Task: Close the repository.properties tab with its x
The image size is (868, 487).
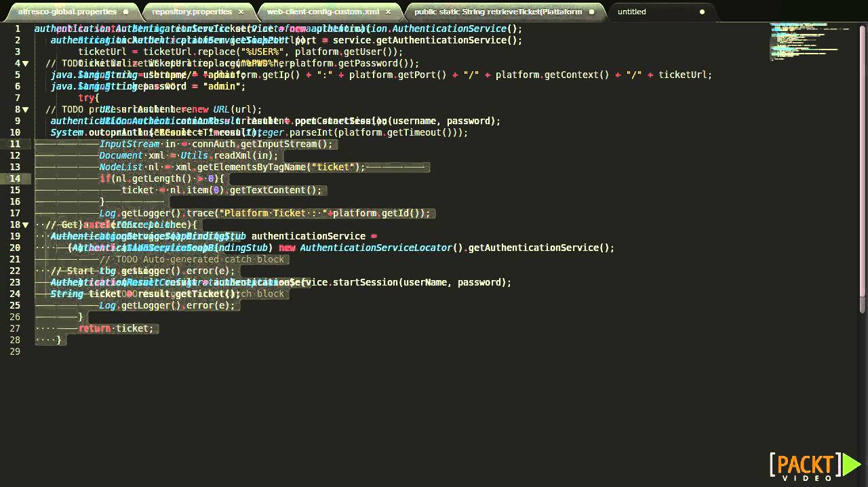Action: [x=241, y=12]
